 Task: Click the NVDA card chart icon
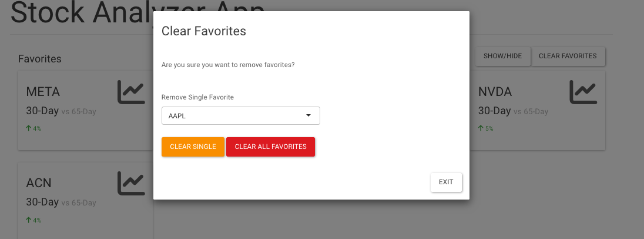[583, 92]
